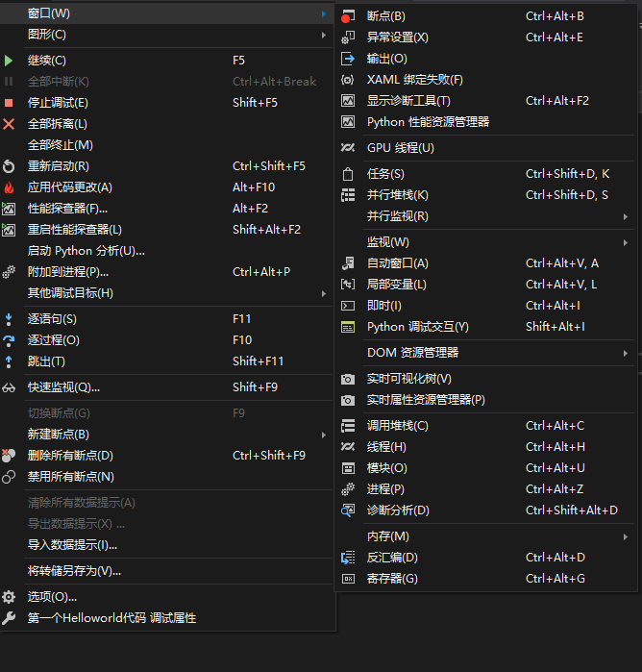The height and width of the screenshot is (672, 642).
Task: Click the Step Out up-arrow icon
Action: pos(9,362)
